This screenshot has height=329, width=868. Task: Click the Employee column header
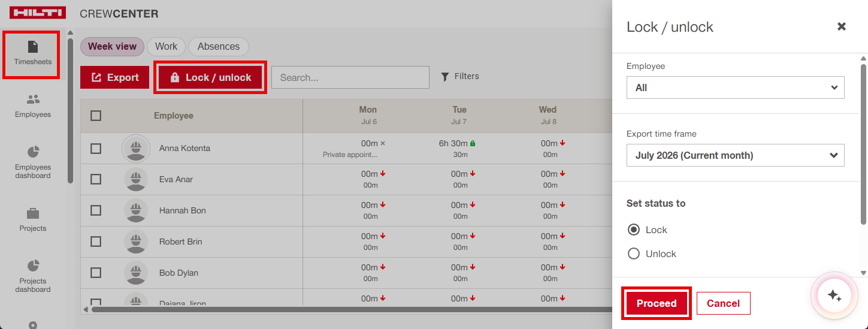click(x=174, y=116)
